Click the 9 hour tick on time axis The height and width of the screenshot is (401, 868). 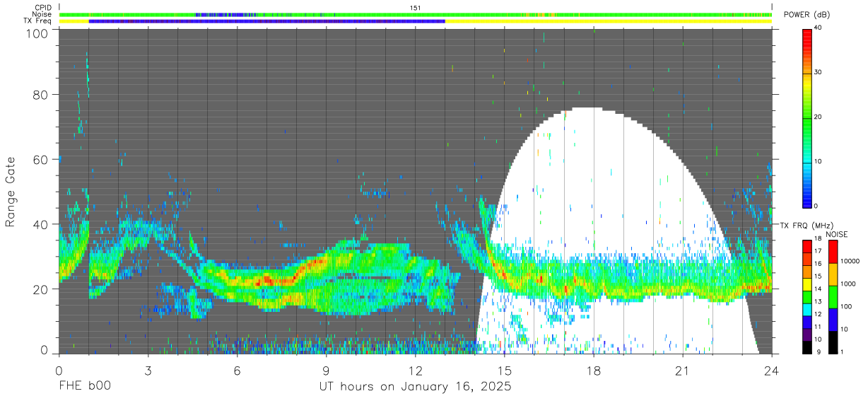[326, 371]
